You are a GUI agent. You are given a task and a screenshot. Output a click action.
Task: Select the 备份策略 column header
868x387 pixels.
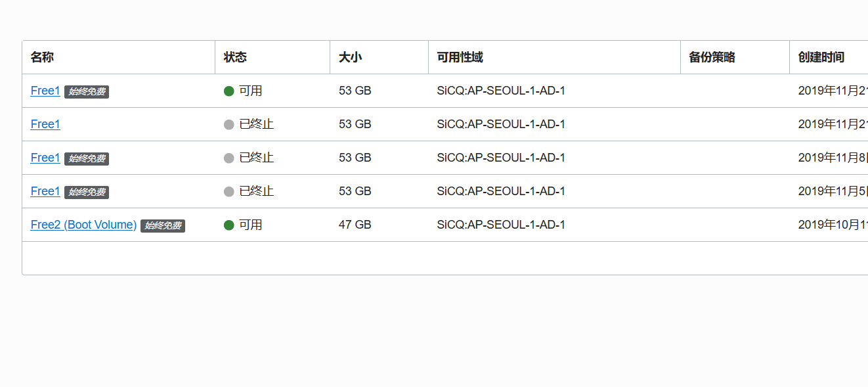712,57
